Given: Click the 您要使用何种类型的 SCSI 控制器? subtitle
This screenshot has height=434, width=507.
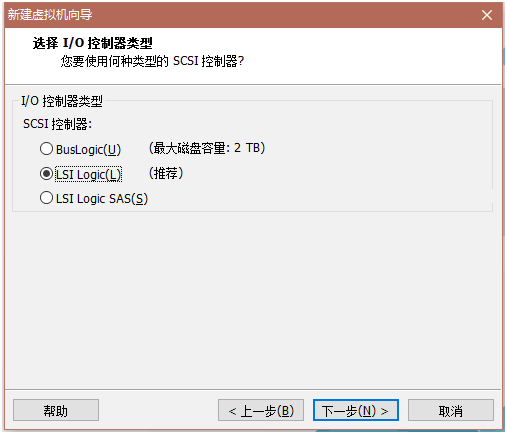Looking at the screenshot, I should click(x=152, y=61).
